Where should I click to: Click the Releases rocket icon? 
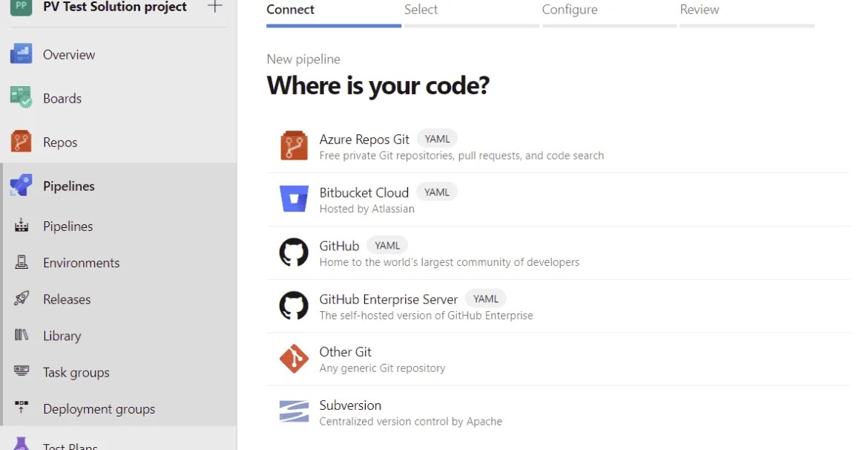[21, 299]
